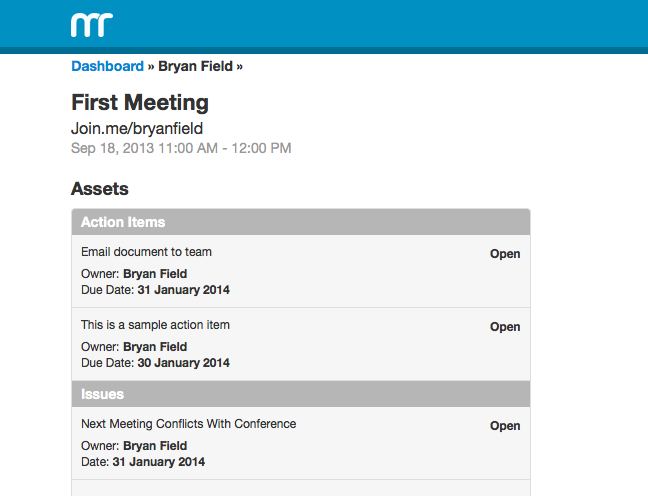Select Bryan Field in the breadcrumb trail

point(195,66)
